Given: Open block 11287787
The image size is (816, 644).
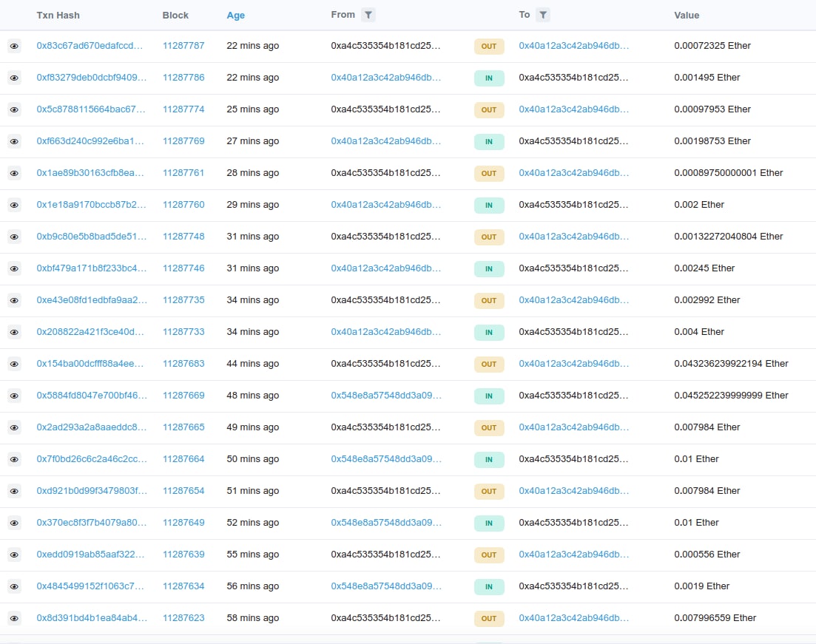Looking at the screenshot, I should tap(183, 46).
